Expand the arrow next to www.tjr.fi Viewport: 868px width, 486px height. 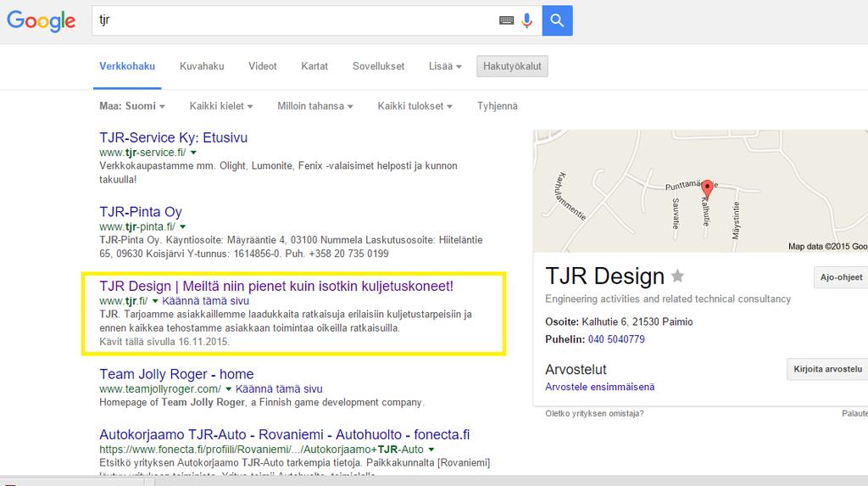[155, 301]
